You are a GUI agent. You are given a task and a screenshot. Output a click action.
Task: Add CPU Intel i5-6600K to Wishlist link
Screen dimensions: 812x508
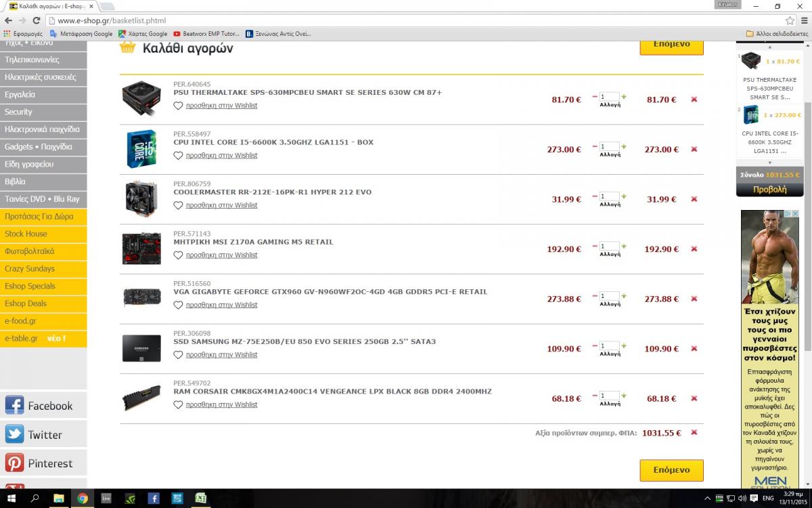(221, 156)
